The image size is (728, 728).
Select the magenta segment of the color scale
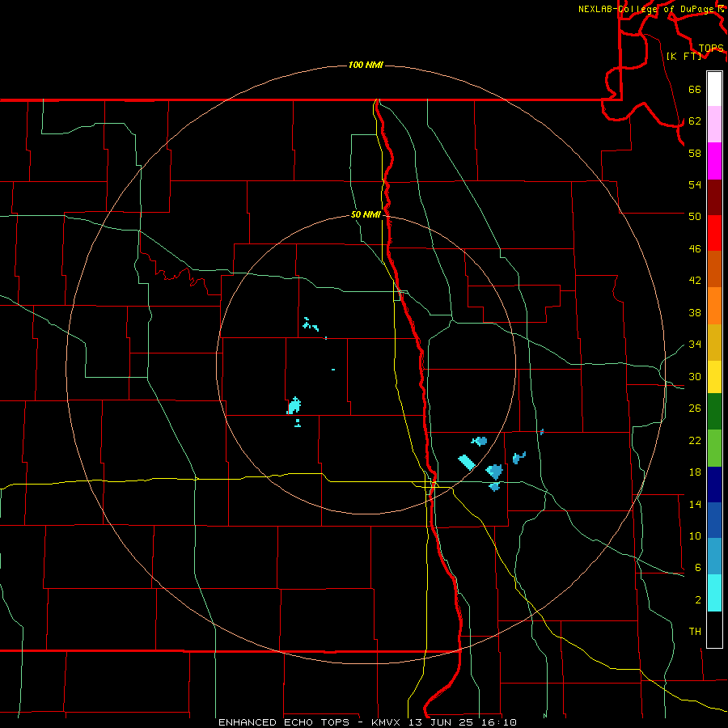tap(714, 161)
